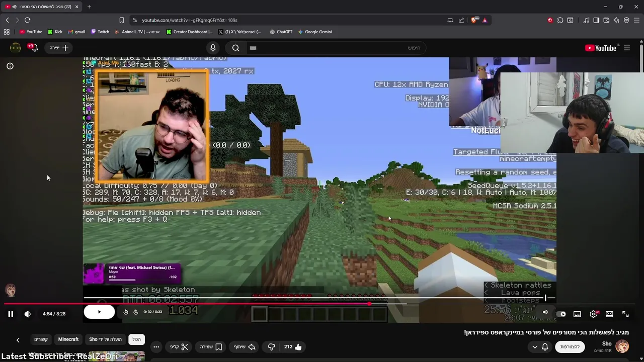Click the white play pill button in player
644x362 pixels.
(99, 312)
